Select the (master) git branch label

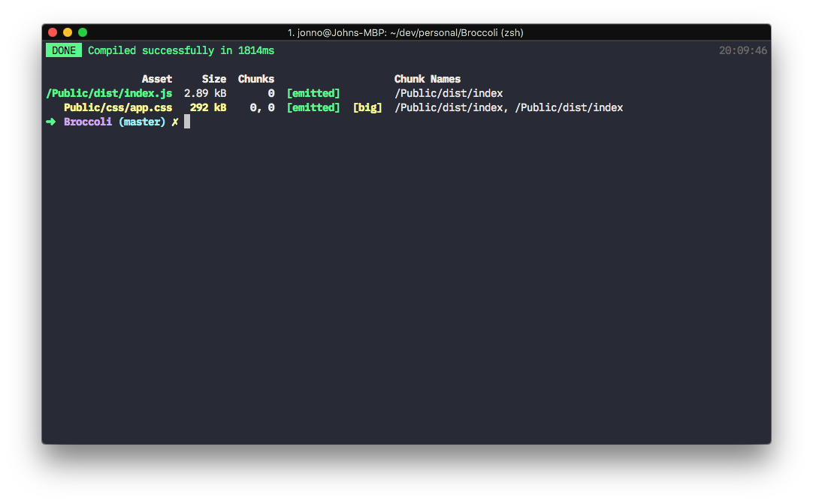142,121
